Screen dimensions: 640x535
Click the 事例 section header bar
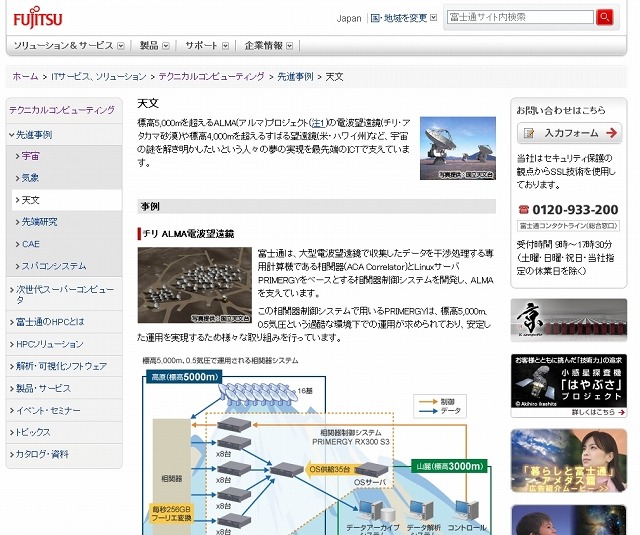(317, 206)
